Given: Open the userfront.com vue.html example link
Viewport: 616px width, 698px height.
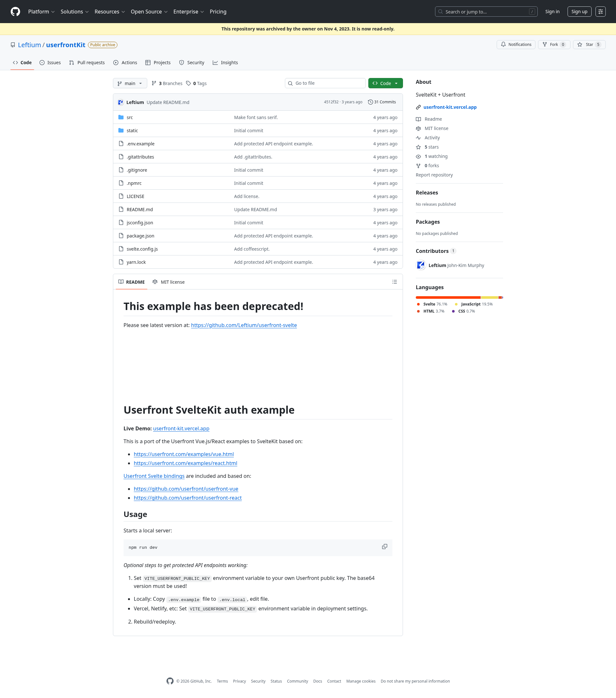Looking at the screenshot, I should [x=184, y=454].
